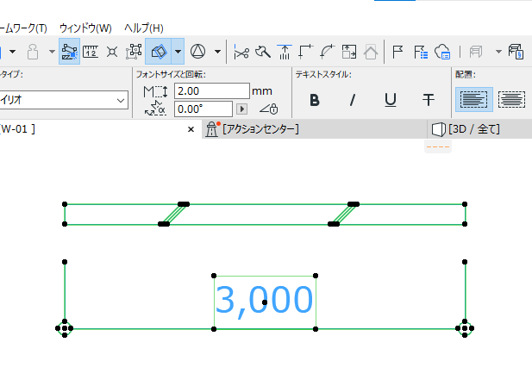
Task: Open the Teamwork (ームワーク) menu
Action: tap(23, 28)
